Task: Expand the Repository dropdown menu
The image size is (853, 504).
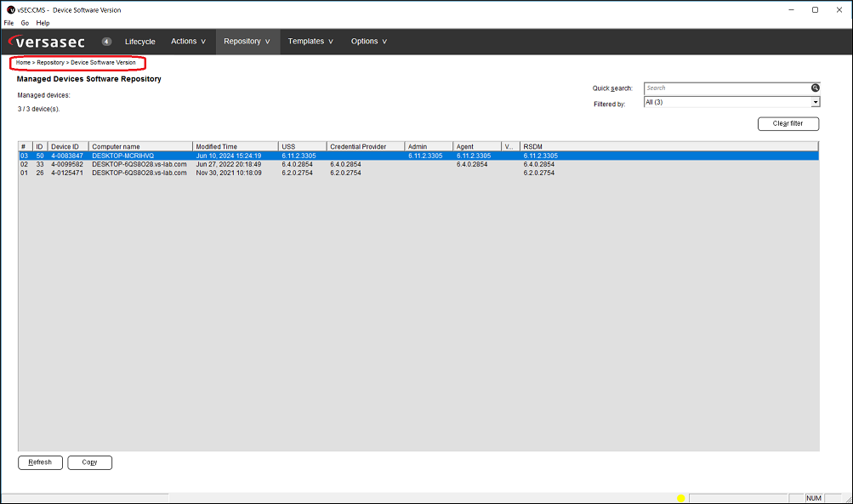Action: click(247, 42)
